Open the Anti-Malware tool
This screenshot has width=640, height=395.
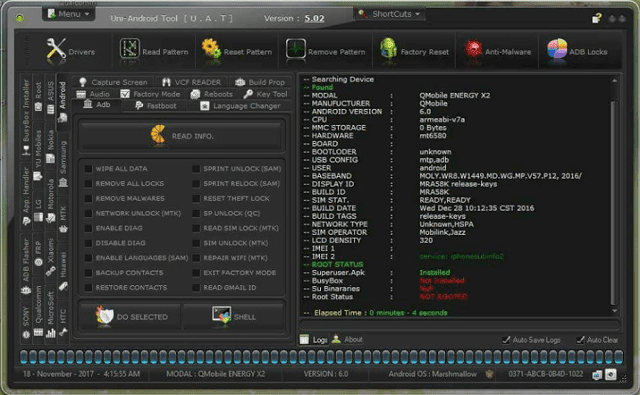pyautogui.click(x=473, y=50)
